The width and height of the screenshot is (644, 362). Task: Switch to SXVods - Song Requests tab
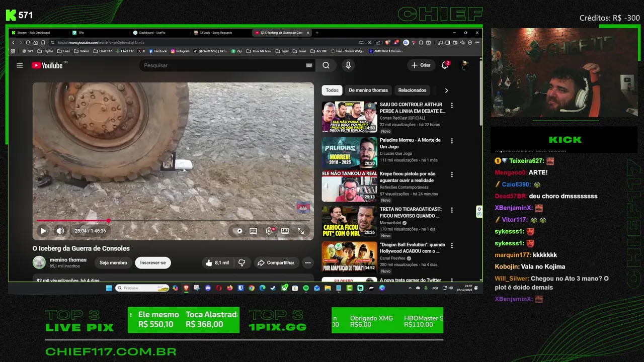[221, 33]
